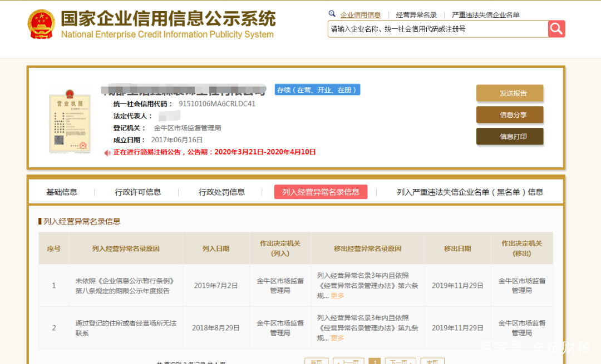Expand second row's truncated reason via 更多
The image size is (601, 364).
click(338, 338)
